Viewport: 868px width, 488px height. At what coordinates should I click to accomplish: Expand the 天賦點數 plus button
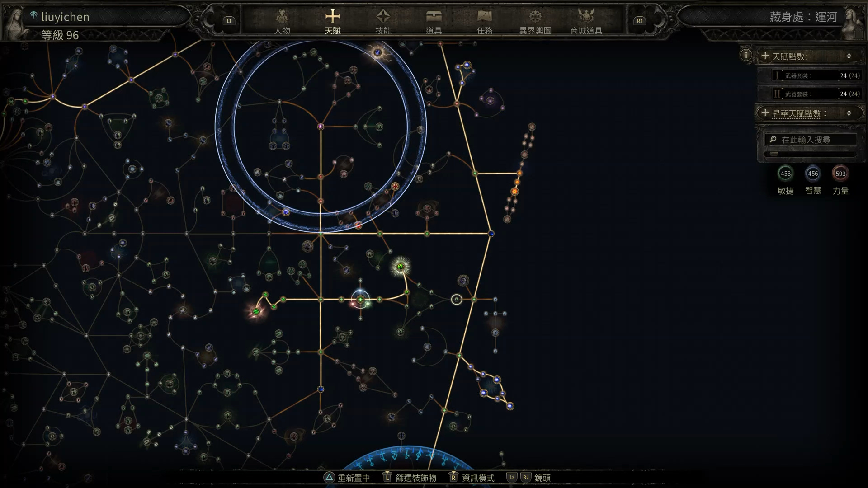[765, 56]
